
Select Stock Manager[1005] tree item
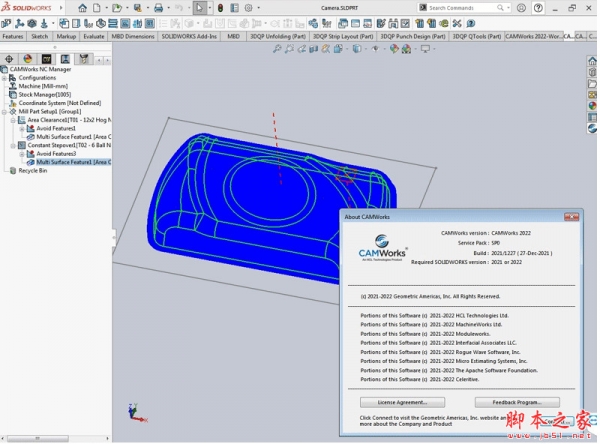tap(45, 95)
